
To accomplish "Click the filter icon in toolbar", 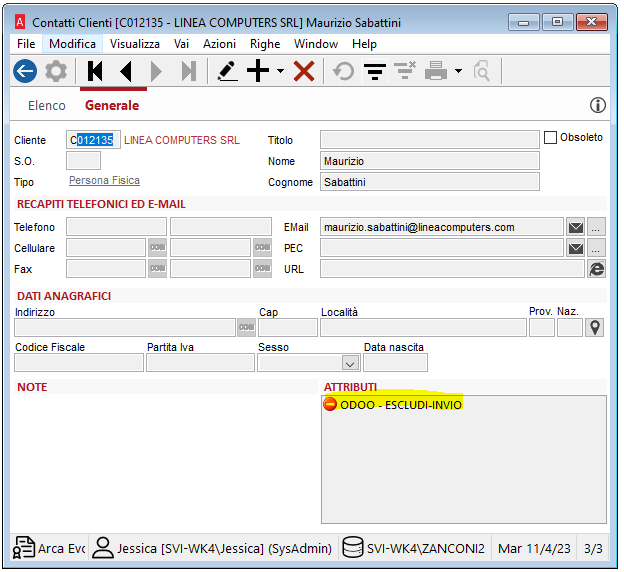I will (375, 71).
